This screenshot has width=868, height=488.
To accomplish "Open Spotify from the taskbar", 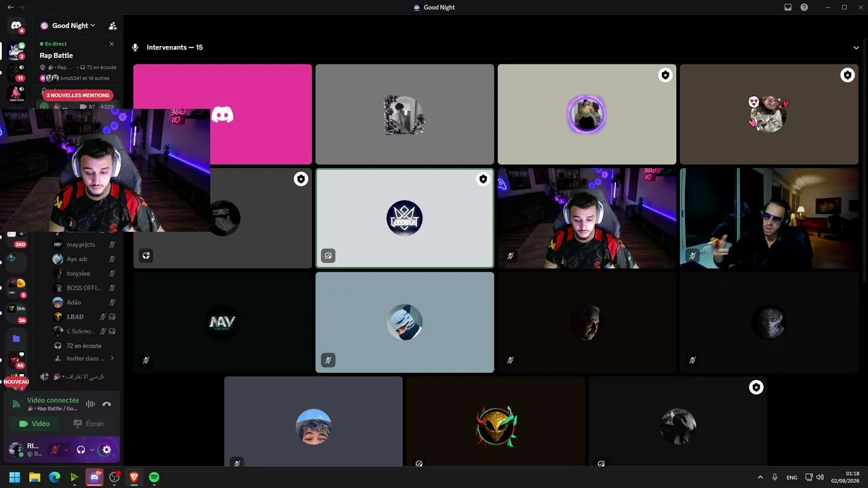I will (154, 477).
